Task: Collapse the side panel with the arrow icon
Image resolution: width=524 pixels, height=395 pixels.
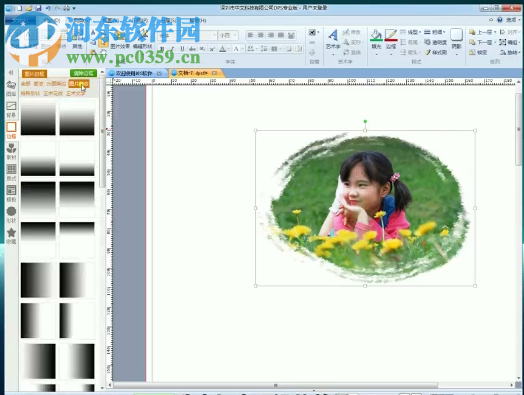Action: coord(11,73)
